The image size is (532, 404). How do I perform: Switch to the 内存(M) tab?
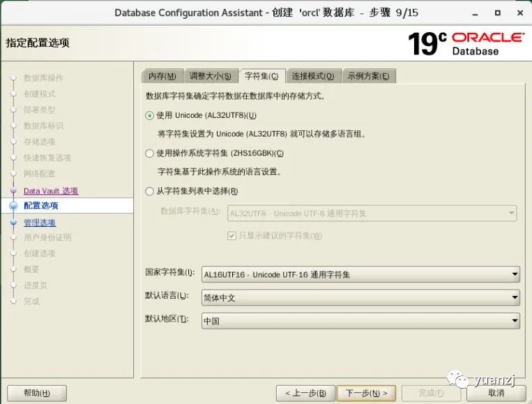[162, 76]
